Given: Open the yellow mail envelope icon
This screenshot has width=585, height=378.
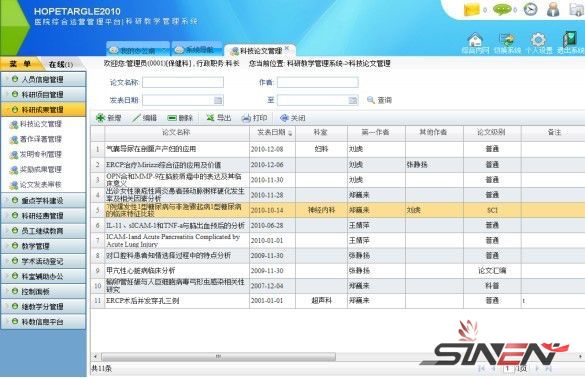Looking at the screenshot, I should click(471, 9).
